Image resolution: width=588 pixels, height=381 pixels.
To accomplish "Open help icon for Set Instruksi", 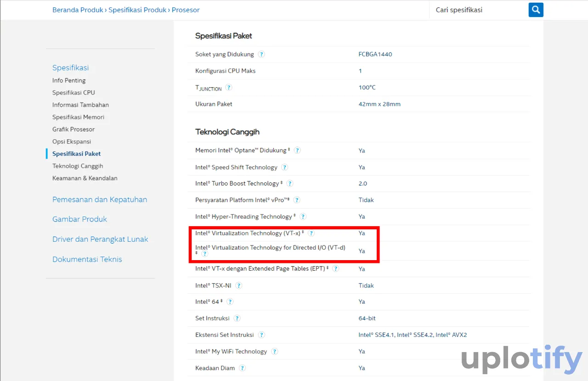I will pyautogui.click(x=237, y=318).
